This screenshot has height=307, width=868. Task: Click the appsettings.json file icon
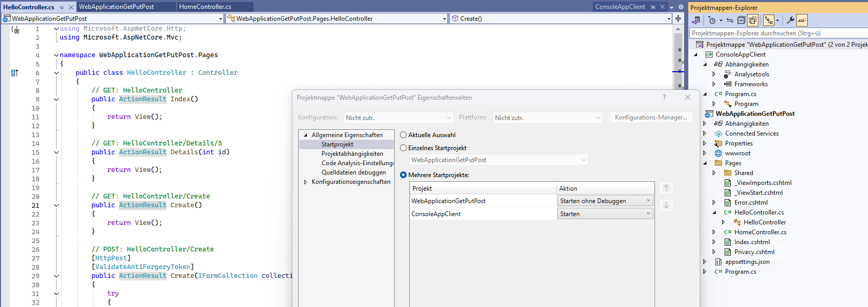[x=718, y=262]
